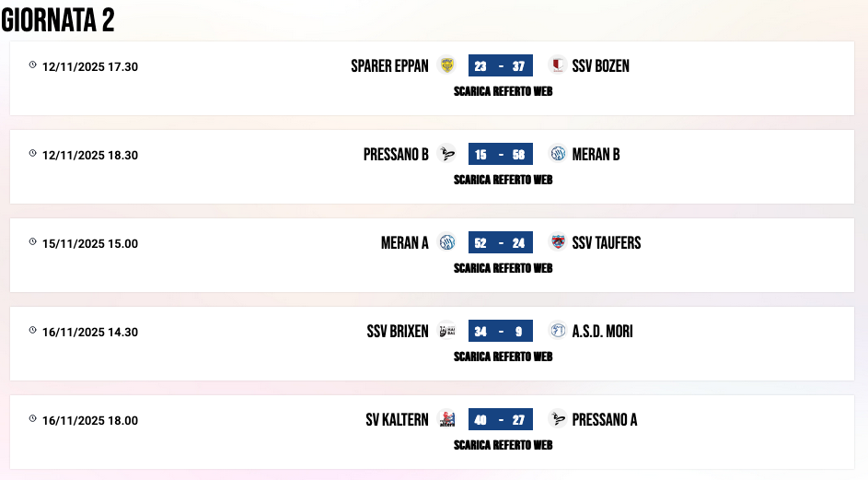Viewport: 868px width, 480px height.
Task: Download web report for Sparer Eppan match
Action: (503, 91)
